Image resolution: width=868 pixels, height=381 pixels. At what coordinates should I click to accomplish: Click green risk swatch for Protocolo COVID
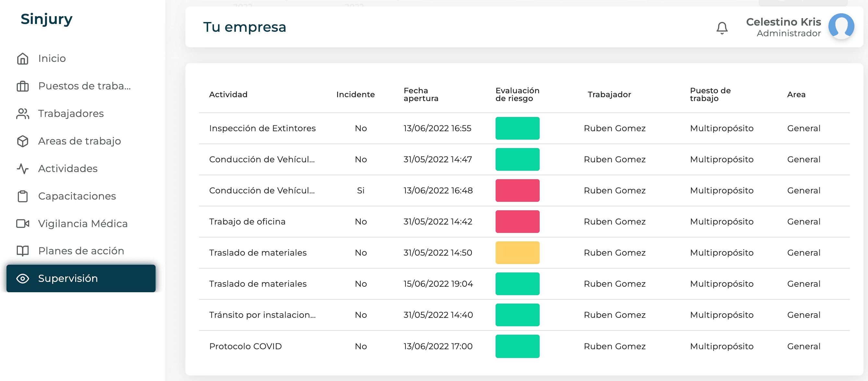point(517,346)
